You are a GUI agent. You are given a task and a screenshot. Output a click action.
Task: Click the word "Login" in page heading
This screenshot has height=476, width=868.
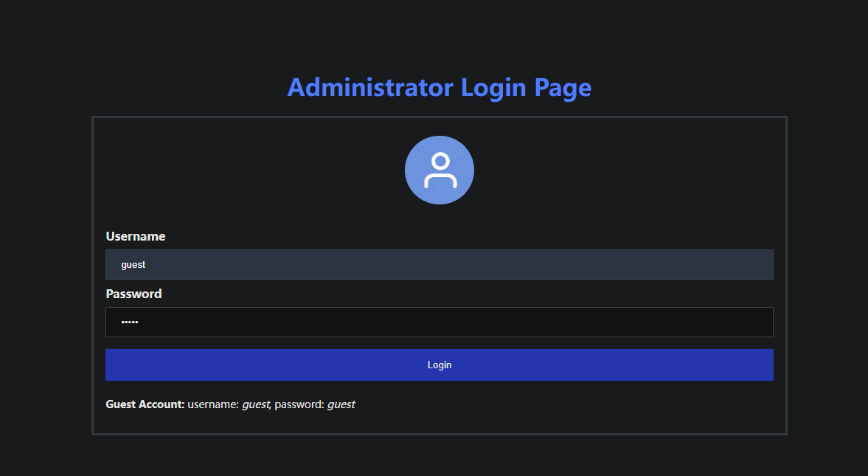(493, 87)
